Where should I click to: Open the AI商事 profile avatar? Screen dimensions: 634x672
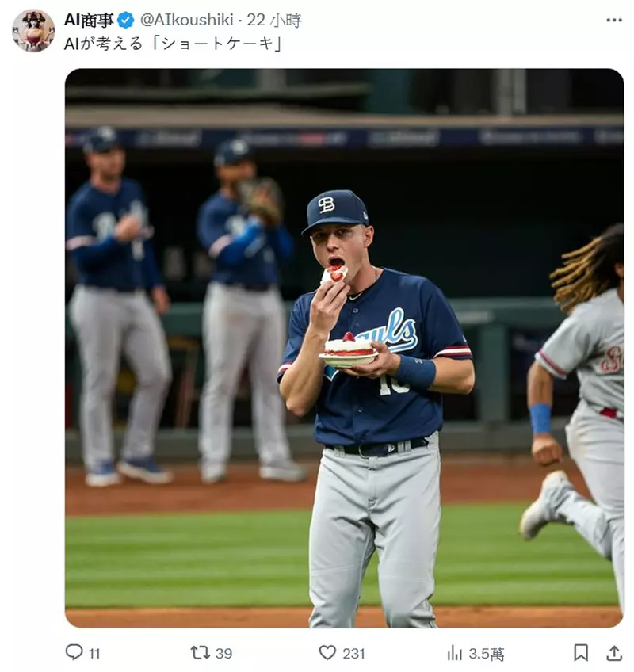[x=32, y=31]
